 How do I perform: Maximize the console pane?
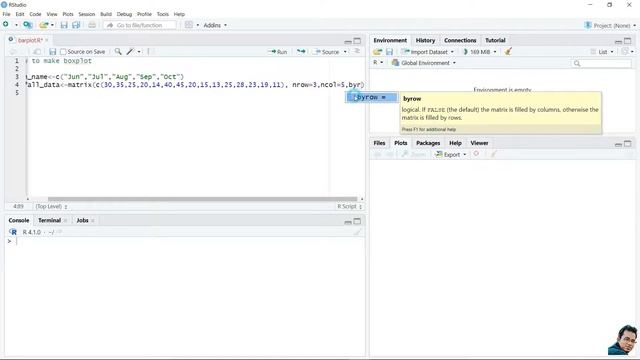(357, 221)
